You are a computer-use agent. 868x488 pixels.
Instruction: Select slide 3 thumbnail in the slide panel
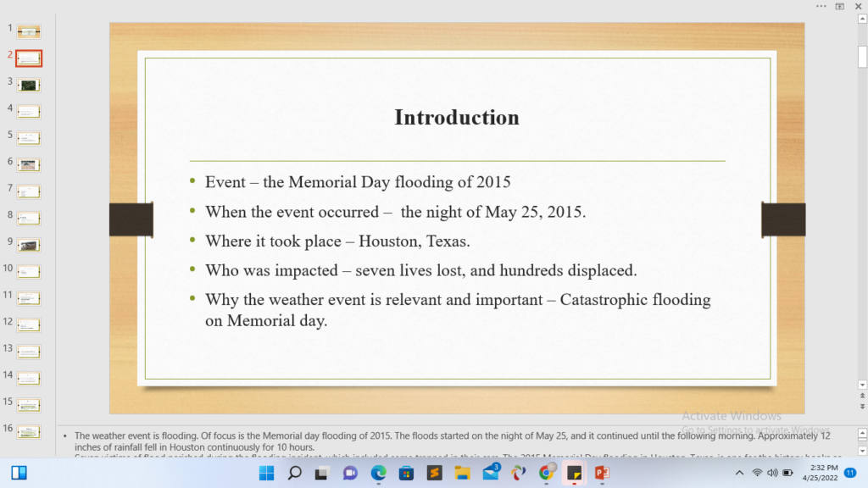point(29,85)
